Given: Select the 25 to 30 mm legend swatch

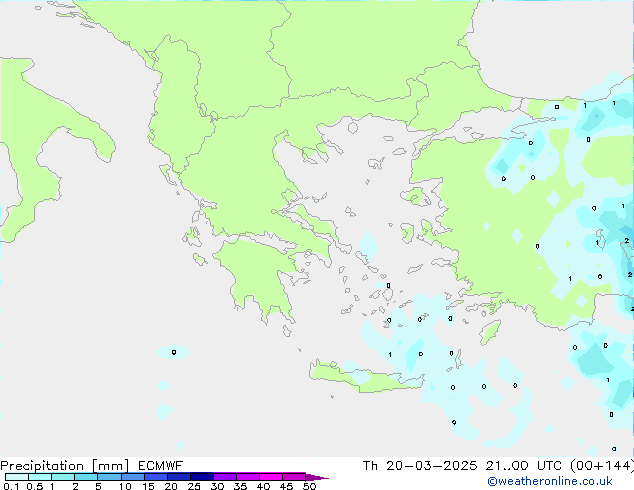Looking at the screenshot, I should [202, 477].
